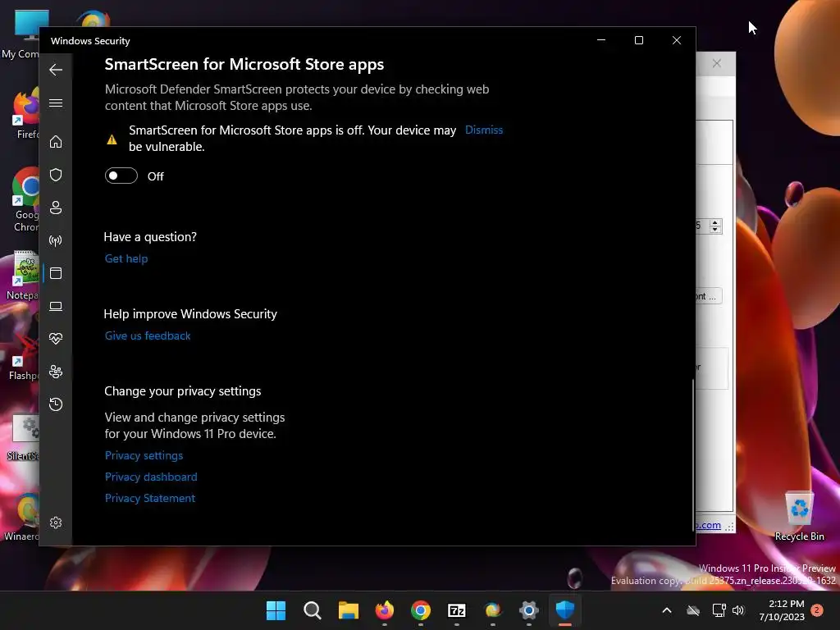Click the .com link in background window
This screenshot has width=840, height=630.
709,525
